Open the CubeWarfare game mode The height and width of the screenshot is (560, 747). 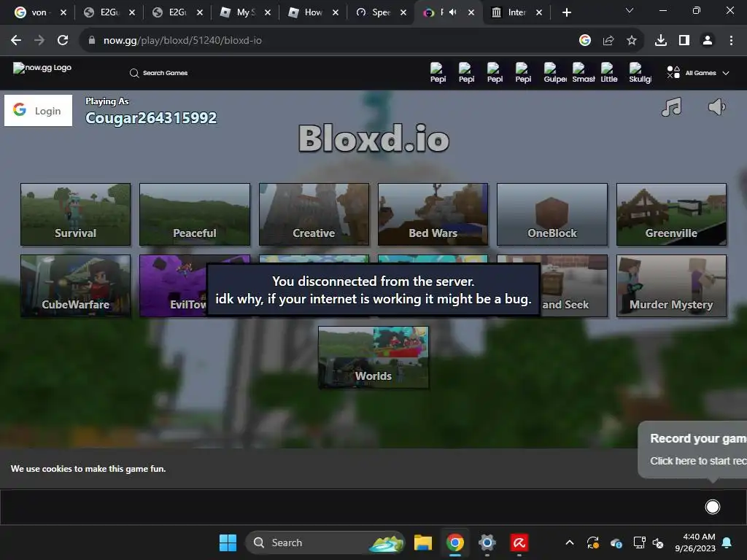point(75,286)
